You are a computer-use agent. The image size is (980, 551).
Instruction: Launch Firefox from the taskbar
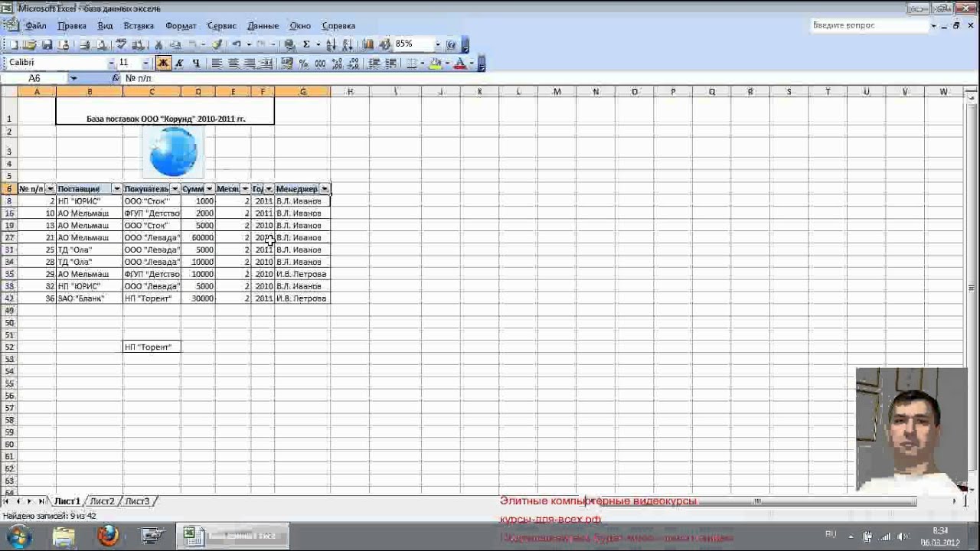(108, 536)
